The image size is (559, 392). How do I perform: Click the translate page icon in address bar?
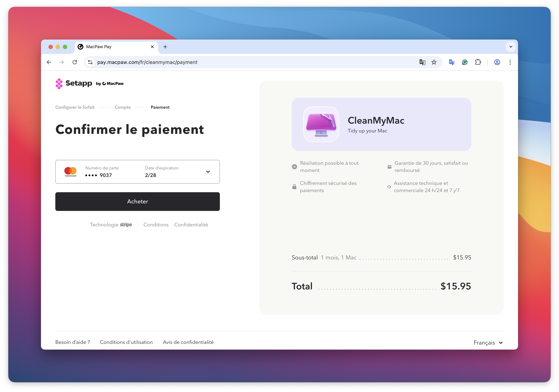pos(422,62)
